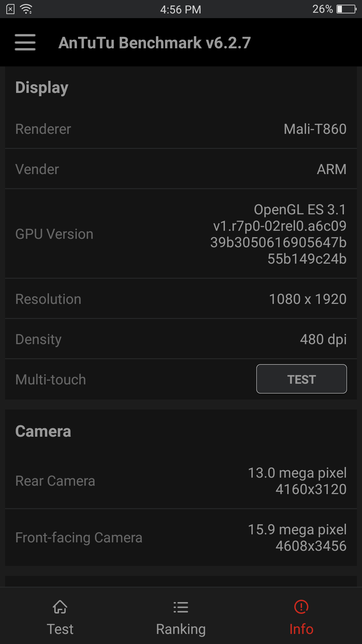Viewport: 362px width, 644px height.
Task: Tap the Test home icon
Action: pos(60,607)
